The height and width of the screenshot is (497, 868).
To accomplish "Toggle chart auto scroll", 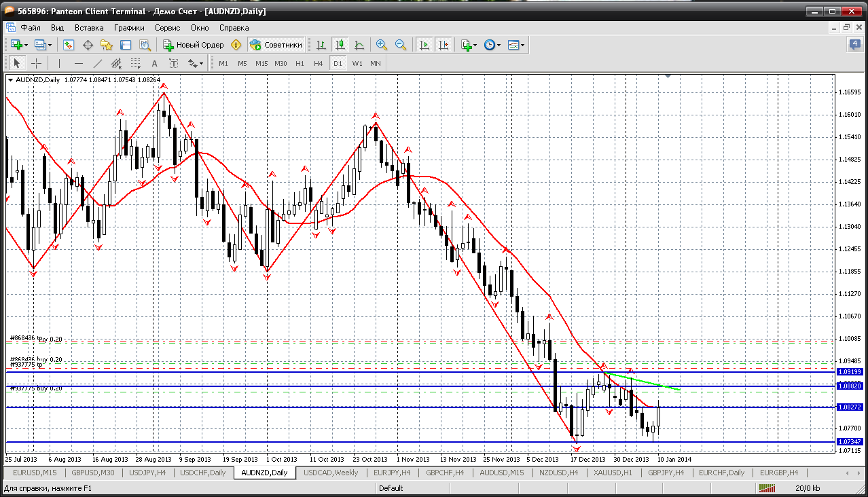I will coord(424,45).
